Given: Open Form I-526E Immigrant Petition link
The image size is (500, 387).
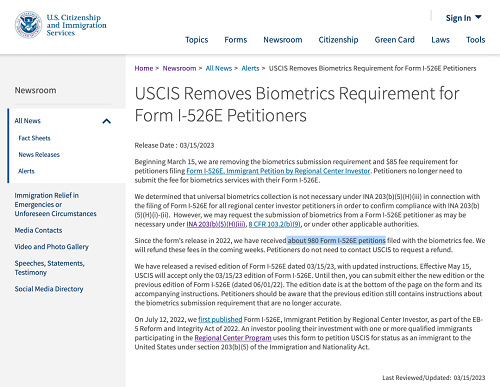Looking at the screenshot, I should pyautogui.click(x=278, y=171).
